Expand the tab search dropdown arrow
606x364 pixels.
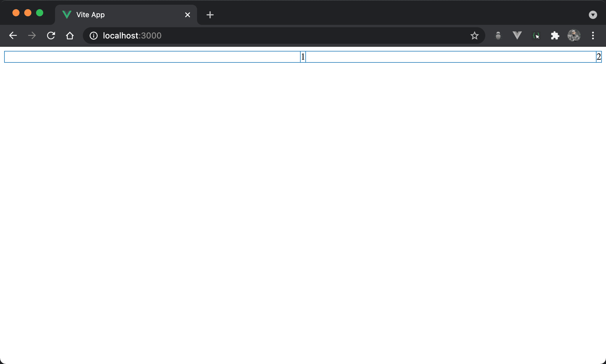(593, 15)
